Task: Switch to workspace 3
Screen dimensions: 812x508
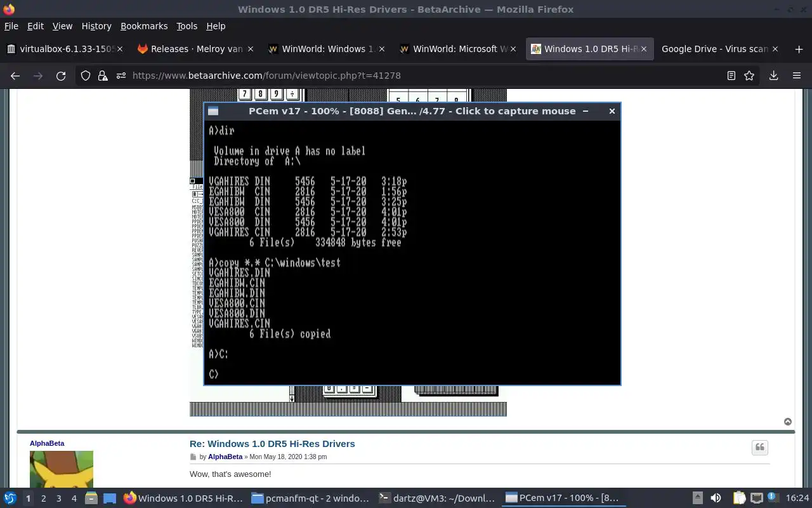Action: (x=58, y=498)
